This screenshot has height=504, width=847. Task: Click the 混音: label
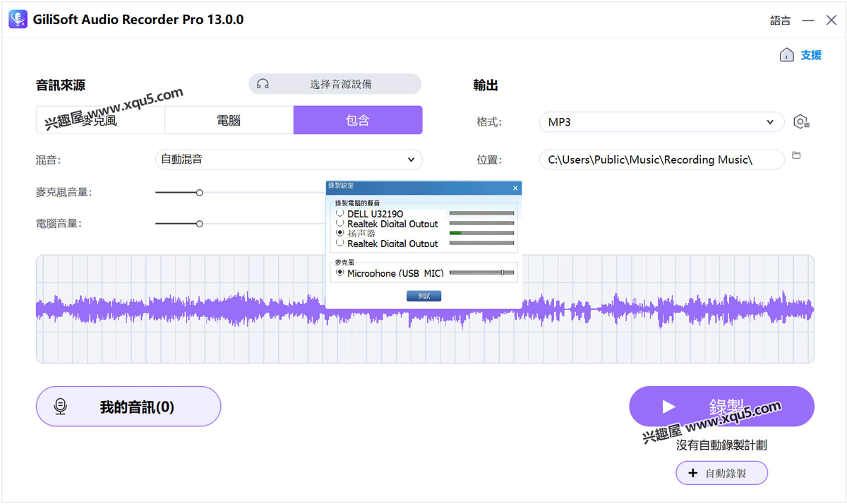click(49, 160)
